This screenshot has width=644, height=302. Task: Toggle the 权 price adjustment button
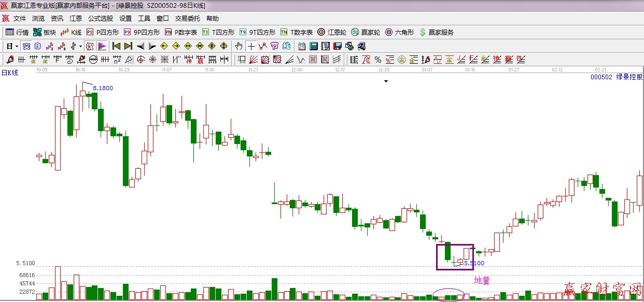[90, 46]
